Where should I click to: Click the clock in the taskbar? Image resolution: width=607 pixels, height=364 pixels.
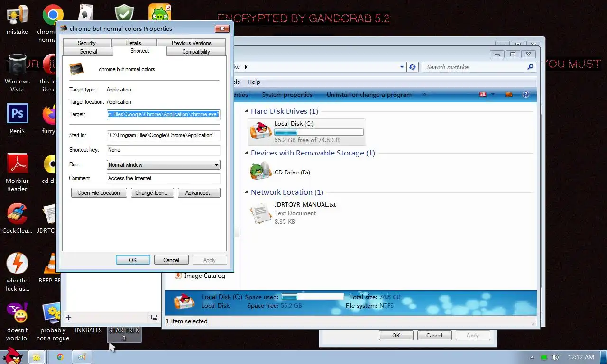pos(581,357)
